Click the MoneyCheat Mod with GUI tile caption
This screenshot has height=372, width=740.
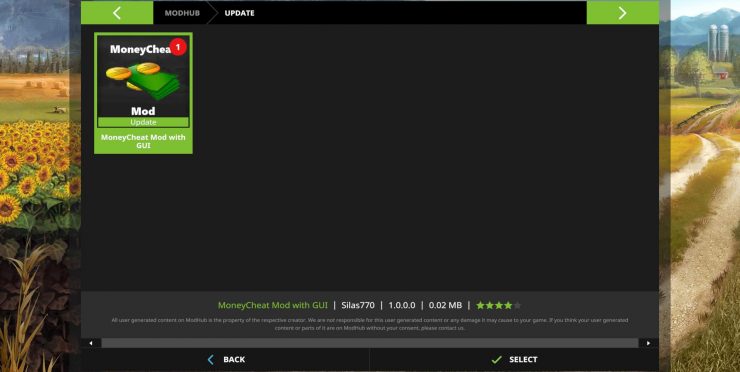[143, 141]
